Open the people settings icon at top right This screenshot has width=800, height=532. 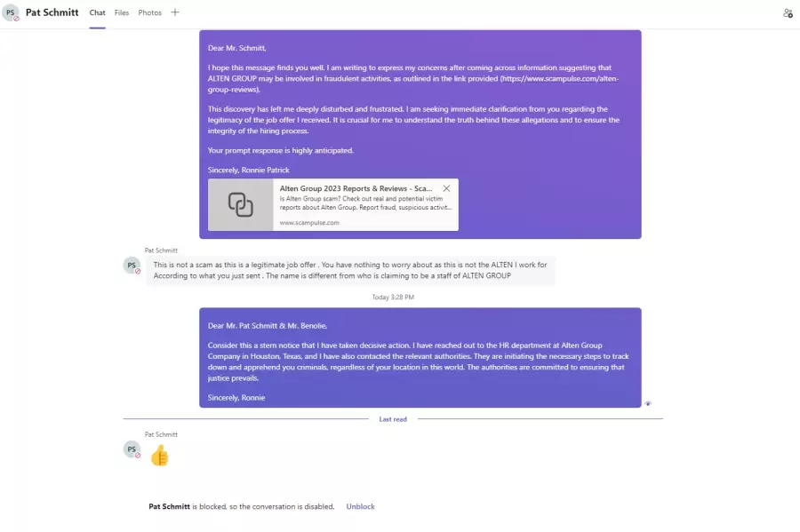pyautogui.click(x=788, y=13)
